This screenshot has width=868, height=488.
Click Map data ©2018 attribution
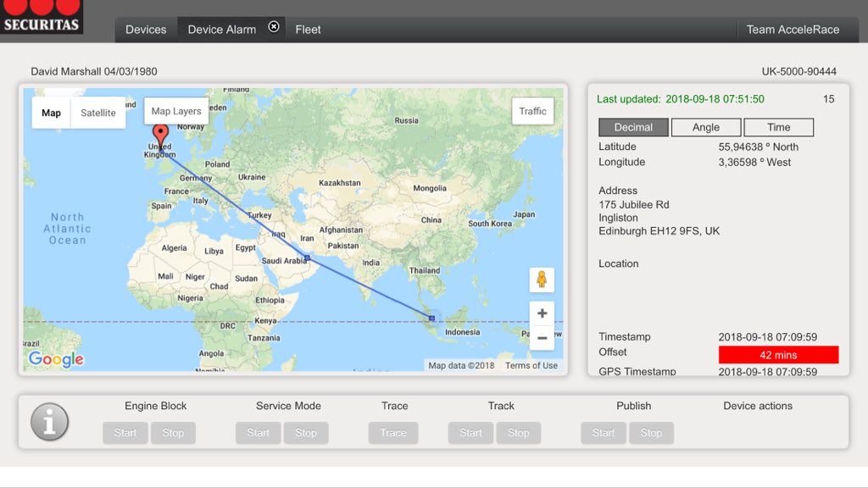[461, 365]
